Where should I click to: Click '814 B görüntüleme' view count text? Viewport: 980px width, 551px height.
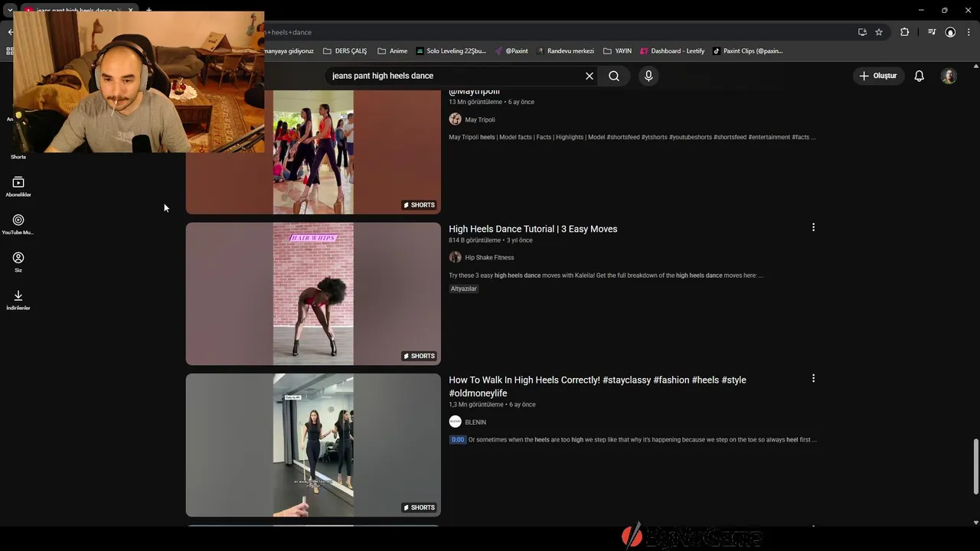(475, 240)
